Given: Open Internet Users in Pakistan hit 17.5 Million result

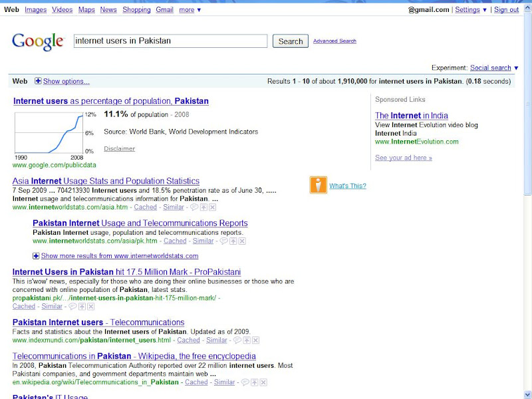Looking at the screenshot, I should tap(126, 272).
